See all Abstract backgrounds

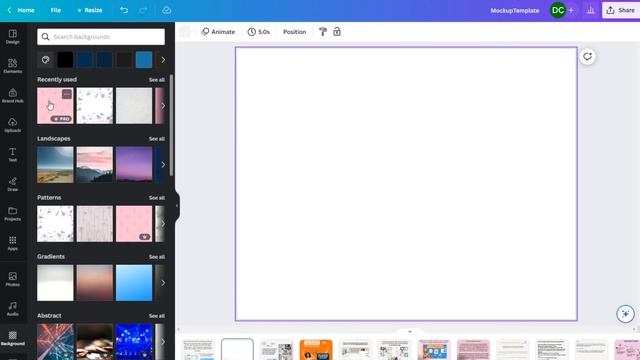[x=157, y=316]
